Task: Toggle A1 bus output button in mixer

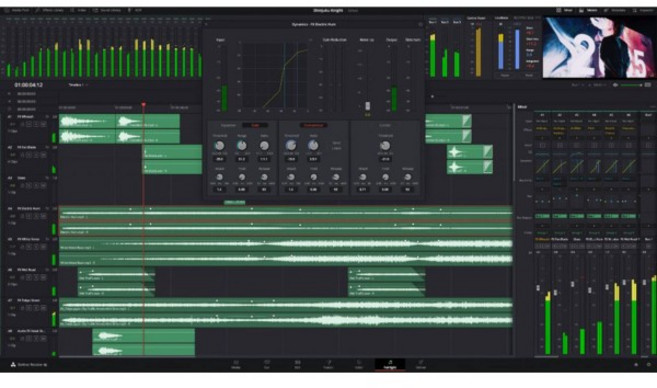Action: point(542,216)
